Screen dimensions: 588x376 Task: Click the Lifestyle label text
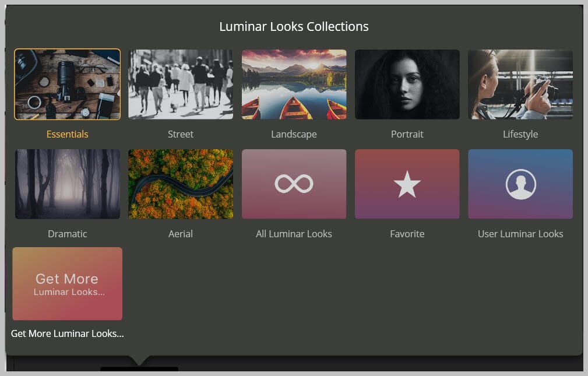pyautogui.click(x=520, y=134)
